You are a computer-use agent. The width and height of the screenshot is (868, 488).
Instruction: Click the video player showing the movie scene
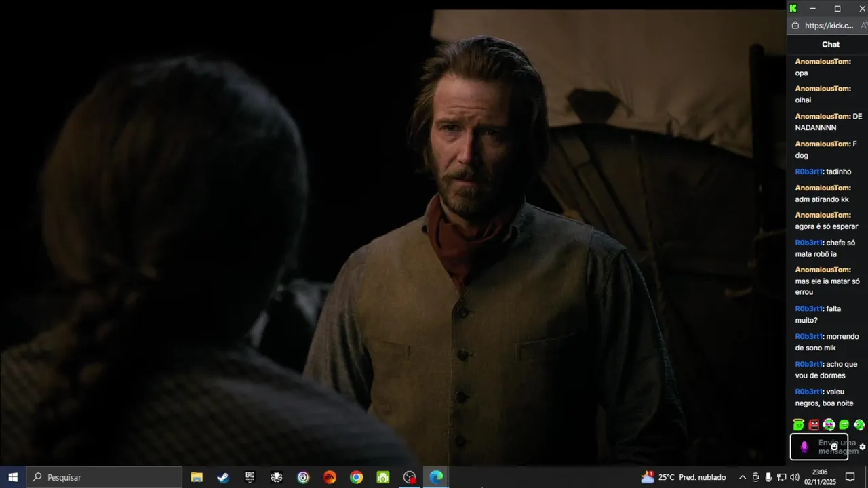393,237
